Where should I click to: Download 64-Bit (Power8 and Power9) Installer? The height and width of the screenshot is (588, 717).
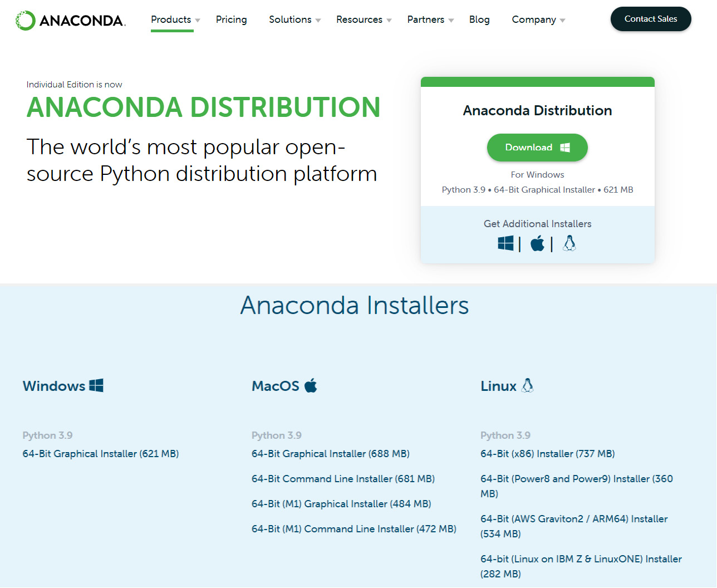click(577, 486)
